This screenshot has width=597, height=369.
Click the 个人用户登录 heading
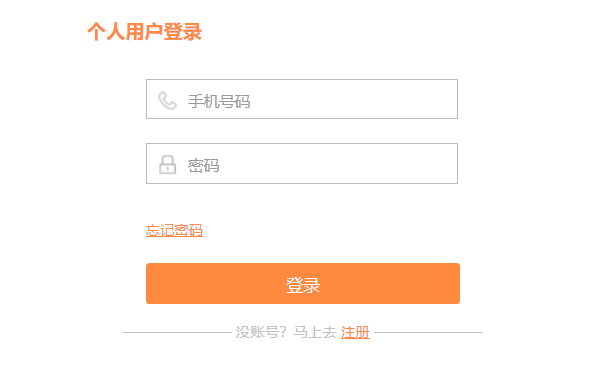pyautogui.click(x=145, y=32)
